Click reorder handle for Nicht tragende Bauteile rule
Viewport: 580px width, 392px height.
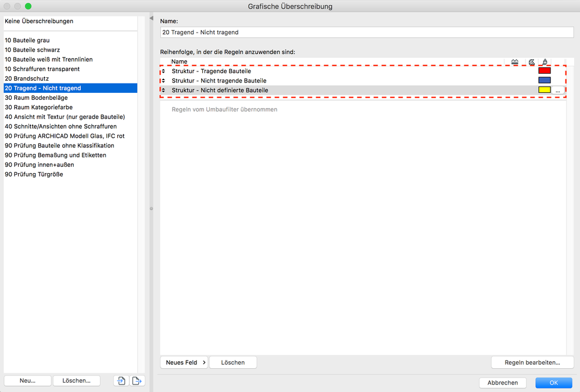(x=163, y=81)
